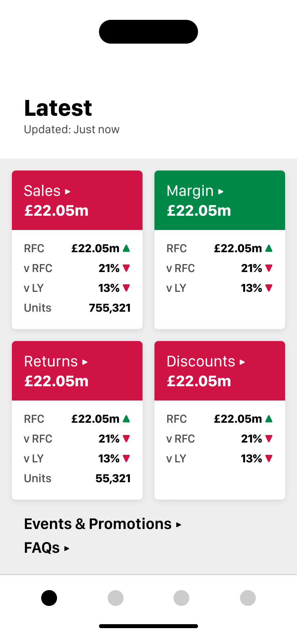
Task: Click red down arrow beside Sales v RFC
Action: tap(126, 268)
